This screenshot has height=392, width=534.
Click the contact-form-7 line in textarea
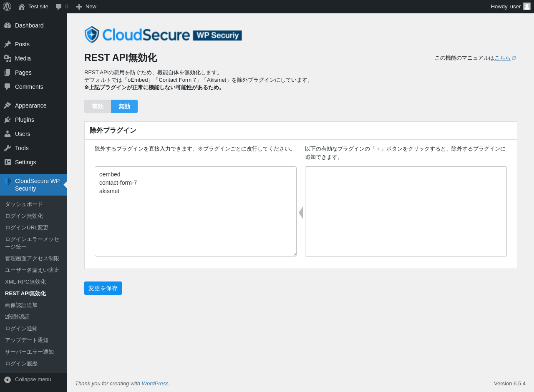(118, 183)
